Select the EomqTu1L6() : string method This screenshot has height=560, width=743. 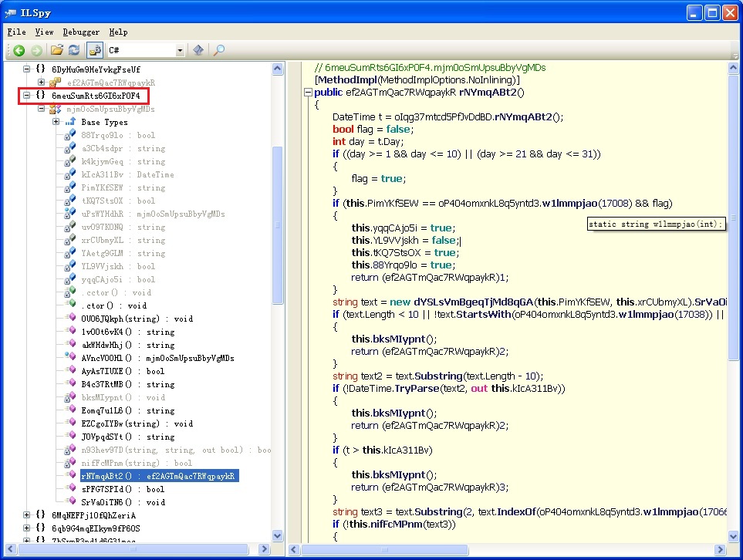point(128,411)
